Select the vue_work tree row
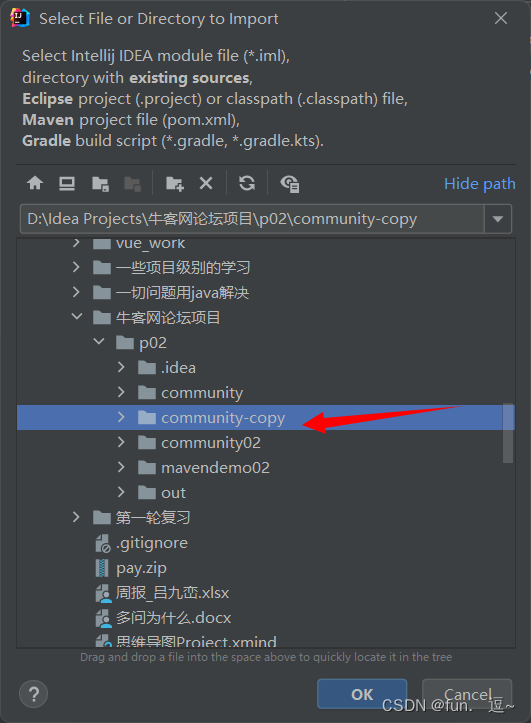This screenshot has width=531, height=723. tap(266, 243)
